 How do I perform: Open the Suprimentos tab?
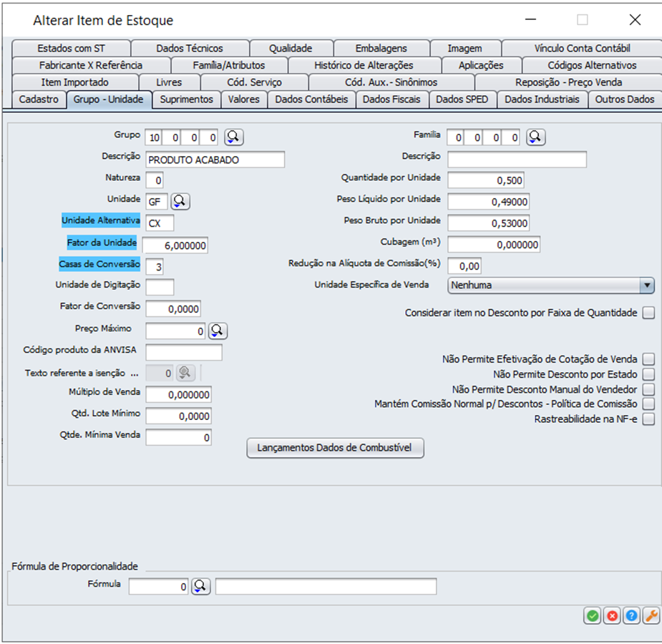pos(187,99)
